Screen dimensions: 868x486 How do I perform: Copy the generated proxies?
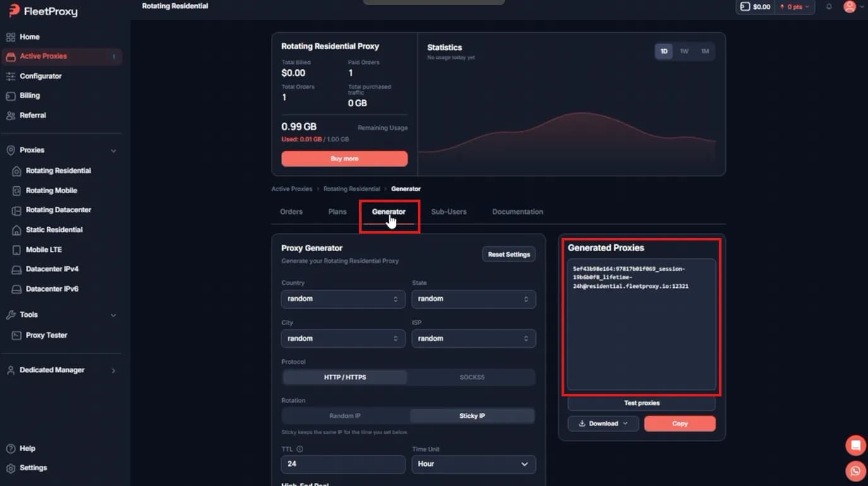point(680,424)
